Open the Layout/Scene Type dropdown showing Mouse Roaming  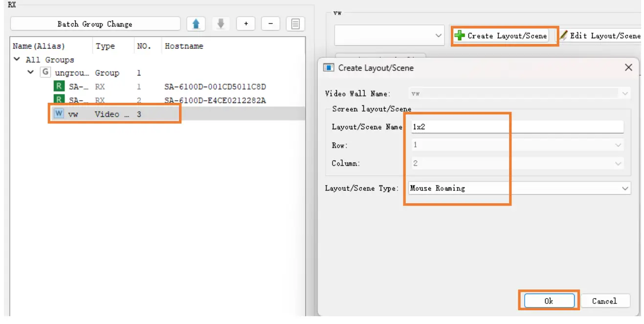(x=519, y=188)
